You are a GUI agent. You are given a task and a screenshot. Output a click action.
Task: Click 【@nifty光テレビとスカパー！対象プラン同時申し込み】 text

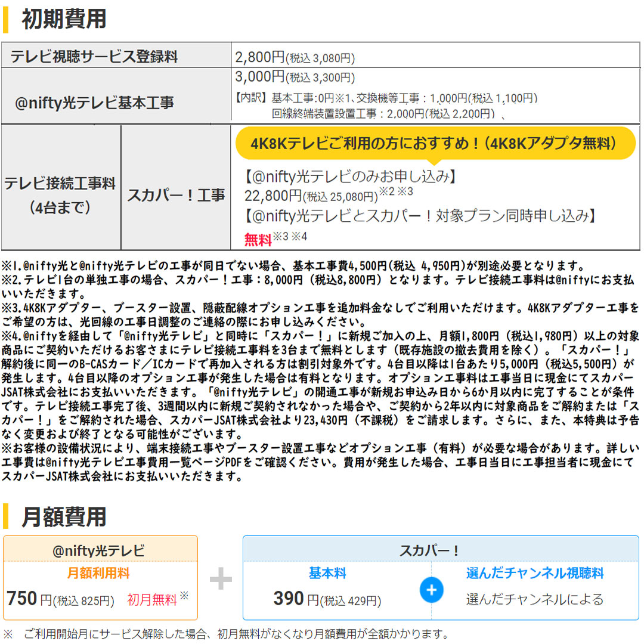click(x=420, y=216)
